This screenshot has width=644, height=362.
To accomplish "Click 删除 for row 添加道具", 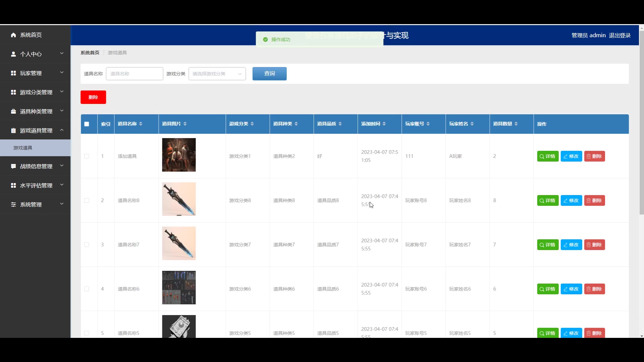I will (594, 156).
